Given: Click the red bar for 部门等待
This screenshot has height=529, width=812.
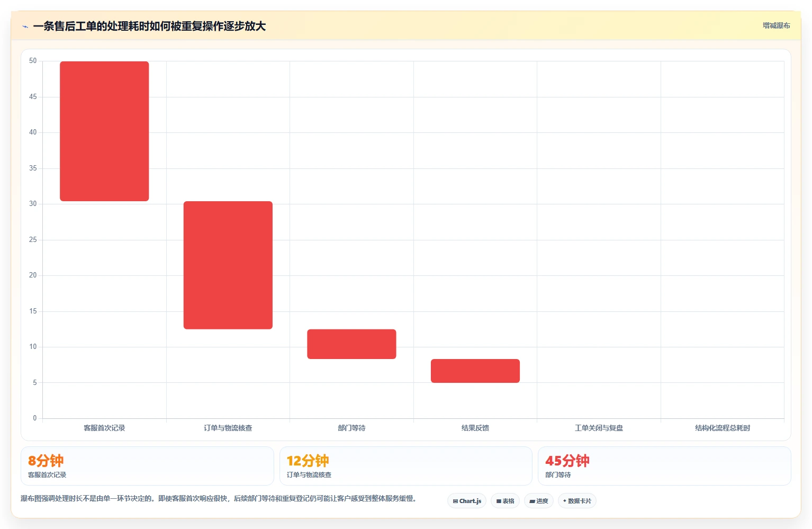Looking at the screenshot, I should click(x=351, y=344).
